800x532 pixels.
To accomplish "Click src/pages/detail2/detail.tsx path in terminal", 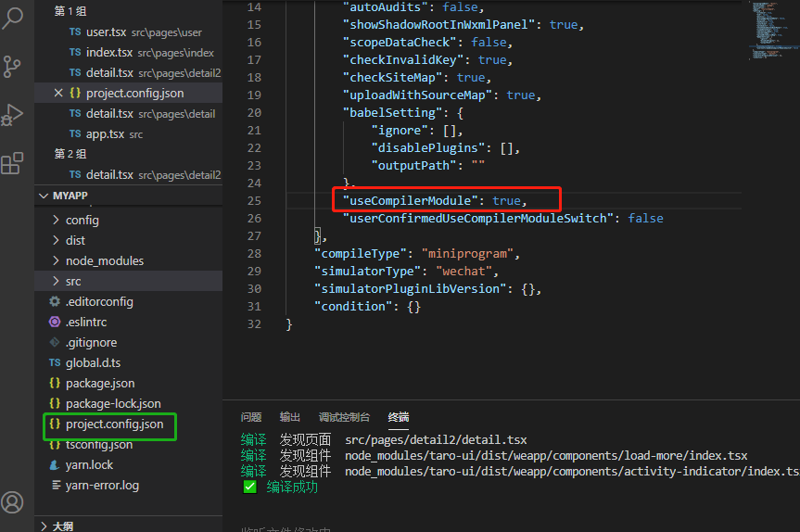I will click(x=436, y=439).
